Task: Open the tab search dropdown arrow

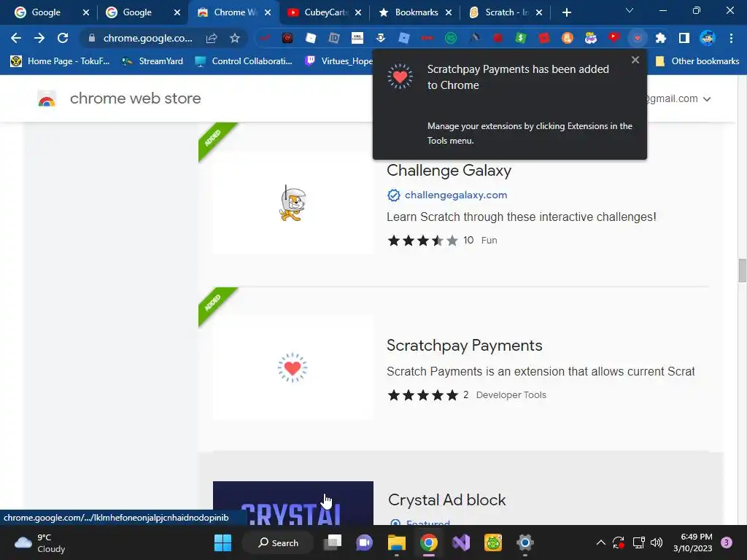Action: (x=630, y=10)
